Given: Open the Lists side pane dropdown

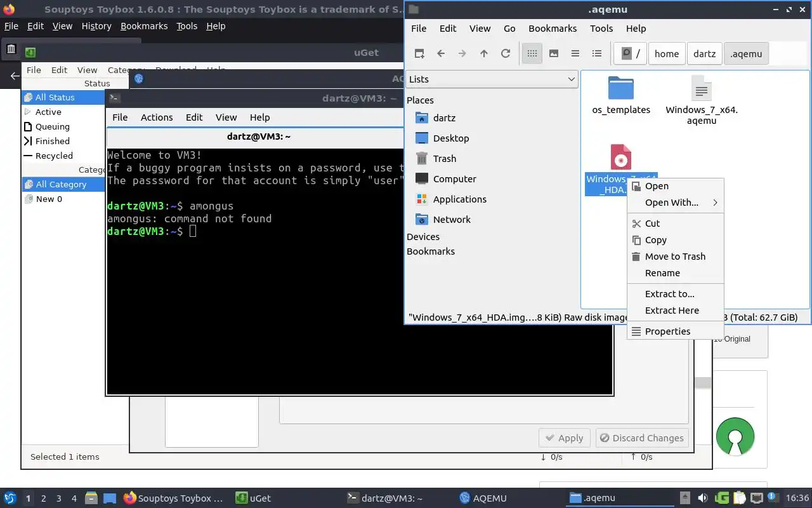Looking at the screenshot, I should coord(492,79).
